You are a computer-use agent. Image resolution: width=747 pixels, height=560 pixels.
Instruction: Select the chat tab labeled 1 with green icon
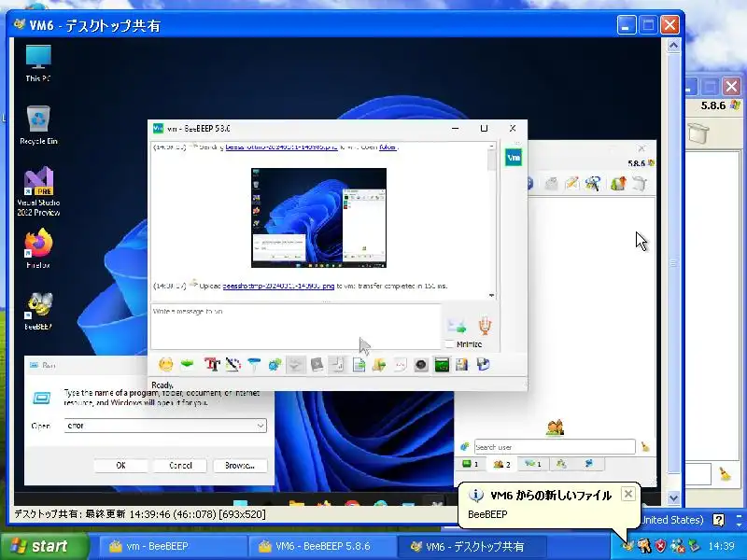pyautogui.click(x=471, y=463)
